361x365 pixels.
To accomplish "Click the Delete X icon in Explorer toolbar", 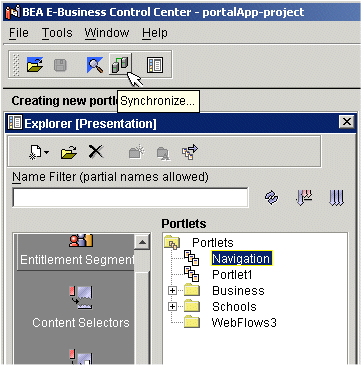I will click(96, 152).
